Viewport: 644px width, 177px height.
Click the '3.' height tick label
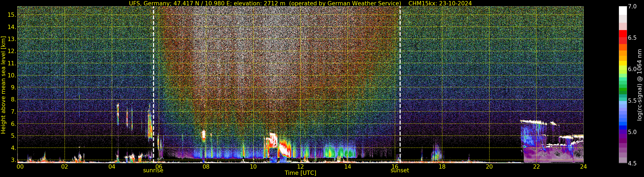pyautogui.click(x=13, y=160)
